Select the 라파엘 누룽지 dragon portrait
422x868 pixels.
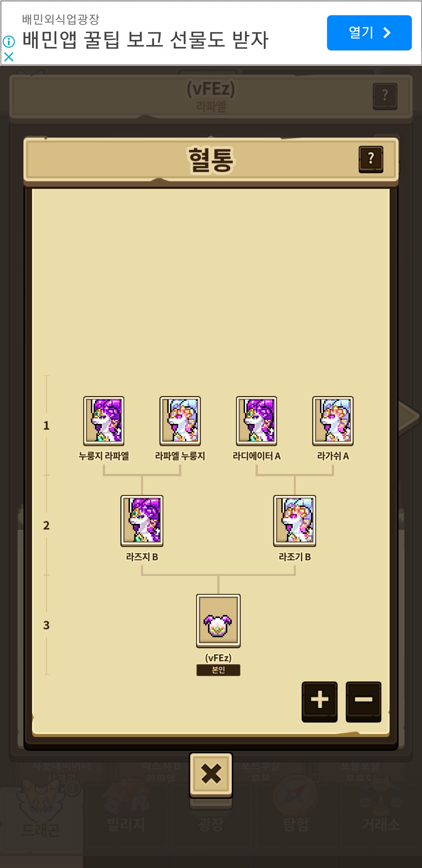pyautogui.click(x=180, y=421)
